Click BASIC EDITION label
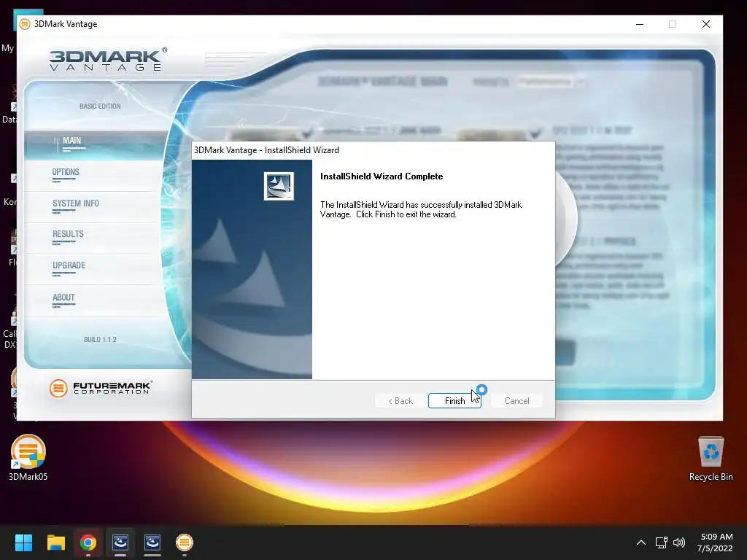 coord(100,106)
